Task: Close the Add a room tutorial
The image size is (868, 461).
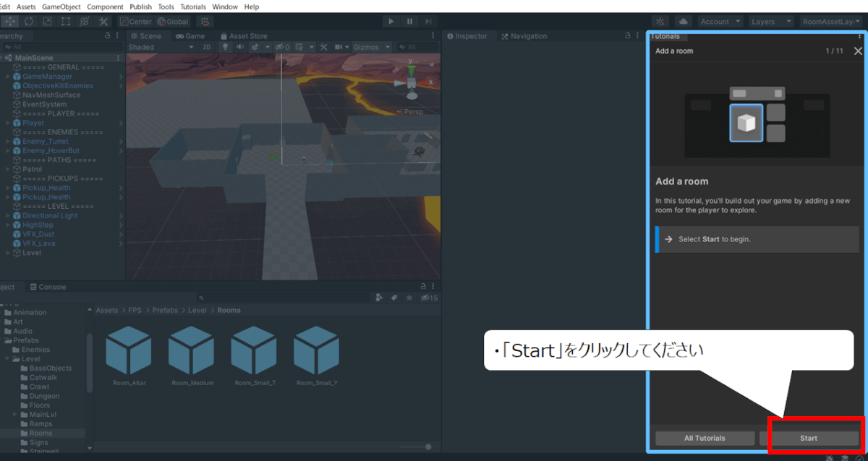Action: coord(858,51)
